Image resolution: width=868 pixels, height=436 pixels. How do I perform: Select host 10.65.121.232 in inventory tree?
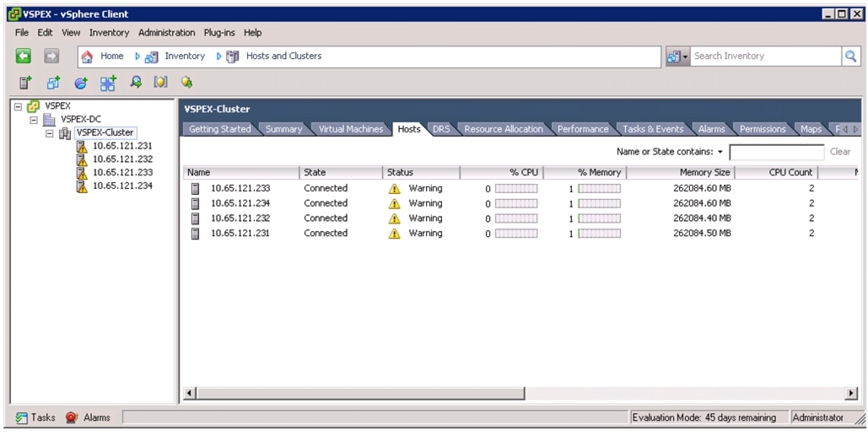(122, 159)
